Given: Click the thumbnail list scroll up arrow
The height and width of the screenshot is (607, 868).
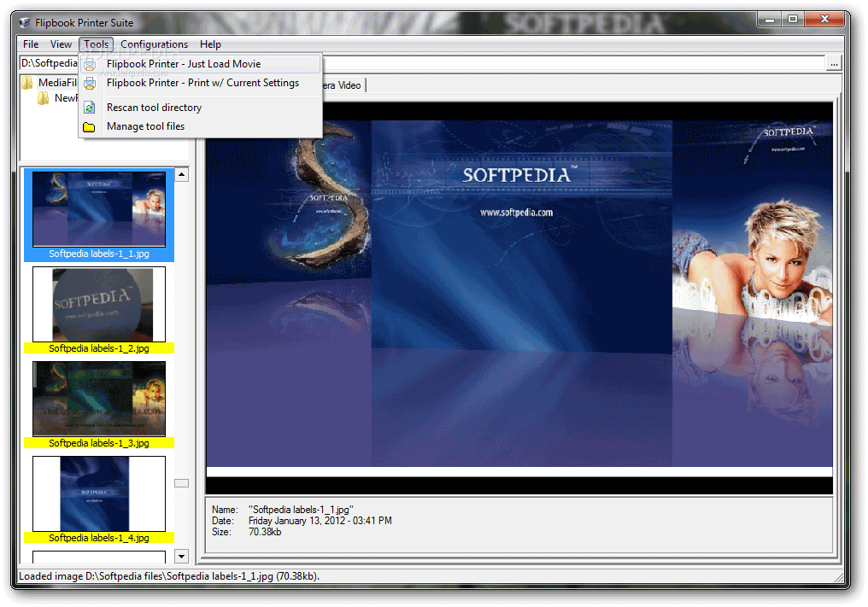Looking at the screenshot, I should coord(182,175).
